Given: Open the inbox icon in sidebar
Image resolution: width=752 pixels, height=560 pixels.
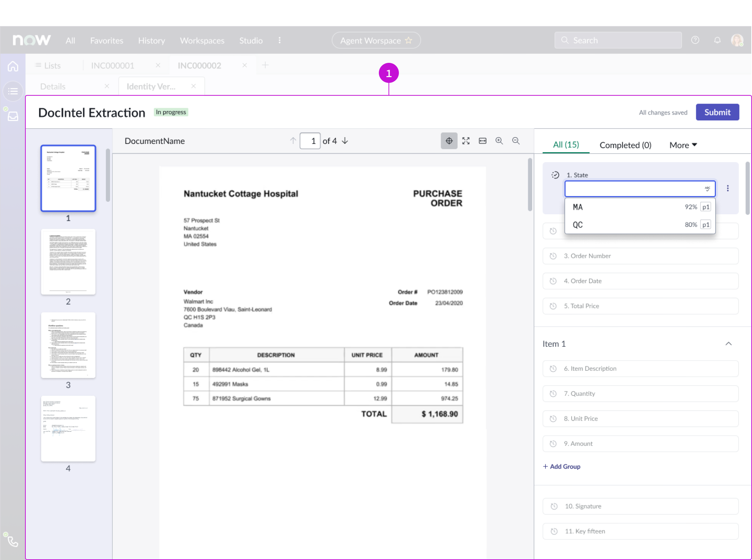Looking at the screenshot, I should tap(13, 116).
